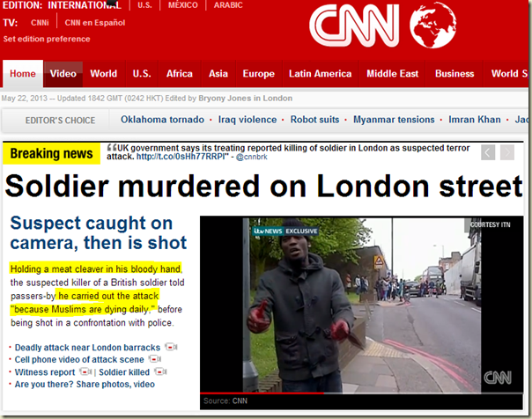Open CNNi TV link
This screenshot has width=532, height=419.
click(40, 23)
